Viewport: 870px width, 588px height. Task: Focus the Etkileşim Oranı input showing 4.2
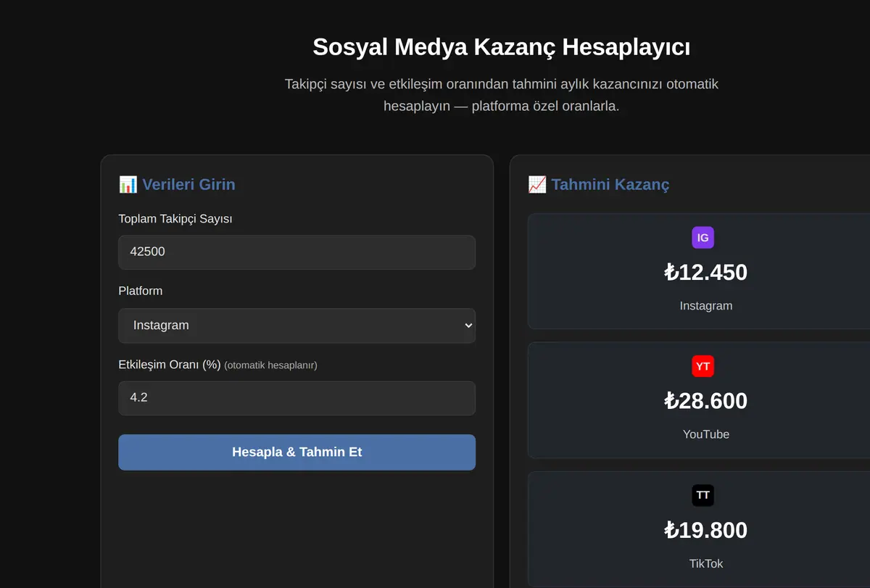(x=297, y=398)
